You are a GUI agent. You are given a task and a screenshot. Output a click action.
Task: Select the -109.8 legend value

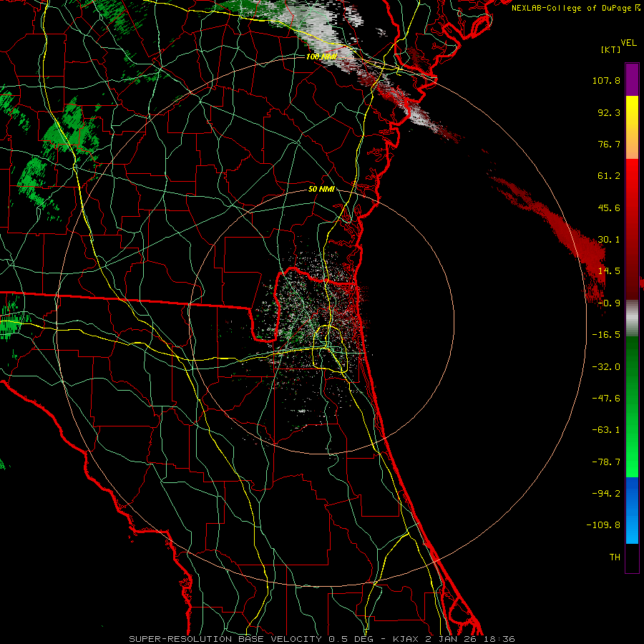(x=603, y=525)
